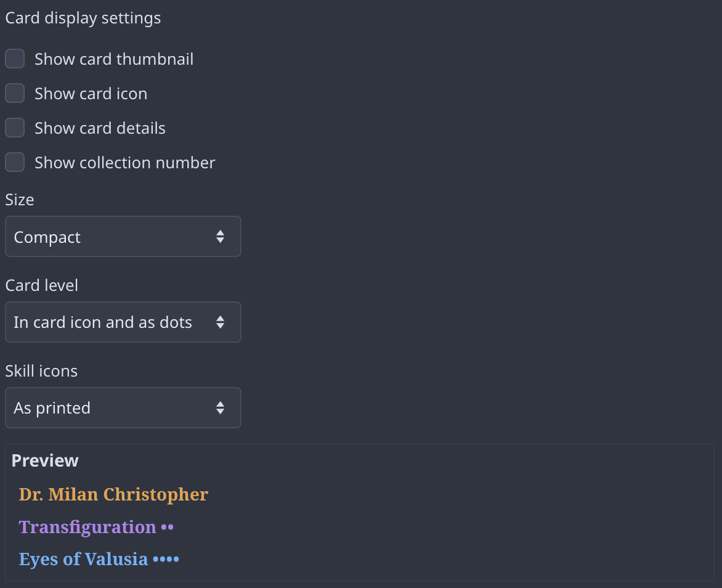The image size is (722, 588).
Task: Enable the Show card thumbnail checkbox
Action: (x=15, y=59)
